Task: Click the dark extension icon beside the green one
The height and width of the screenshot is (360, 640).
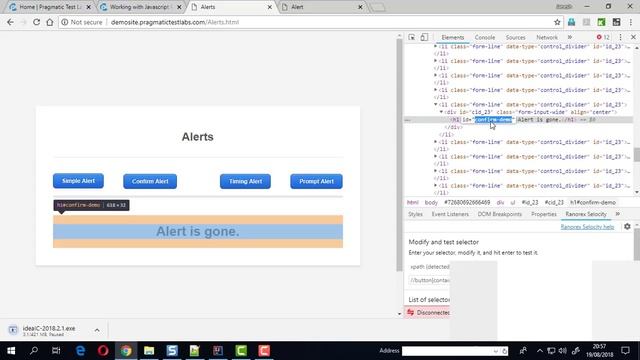Action: click(x=616, y=22)
